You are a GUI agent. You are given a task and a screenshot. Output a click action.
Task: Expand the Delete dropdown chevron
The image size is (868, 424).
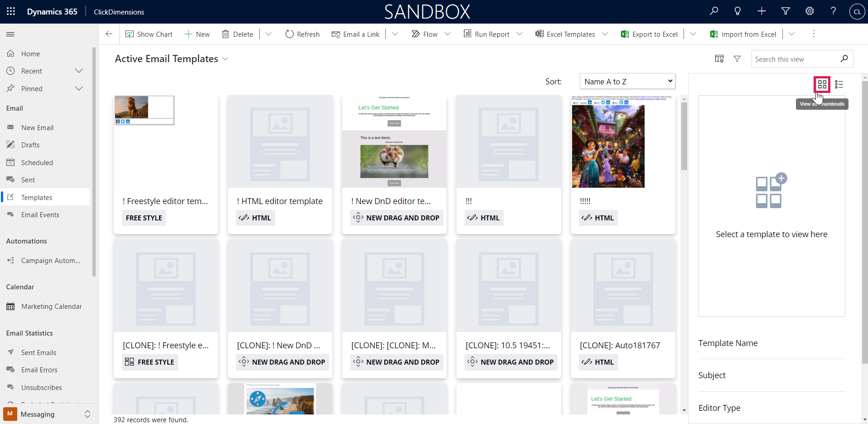pos(268,34)
